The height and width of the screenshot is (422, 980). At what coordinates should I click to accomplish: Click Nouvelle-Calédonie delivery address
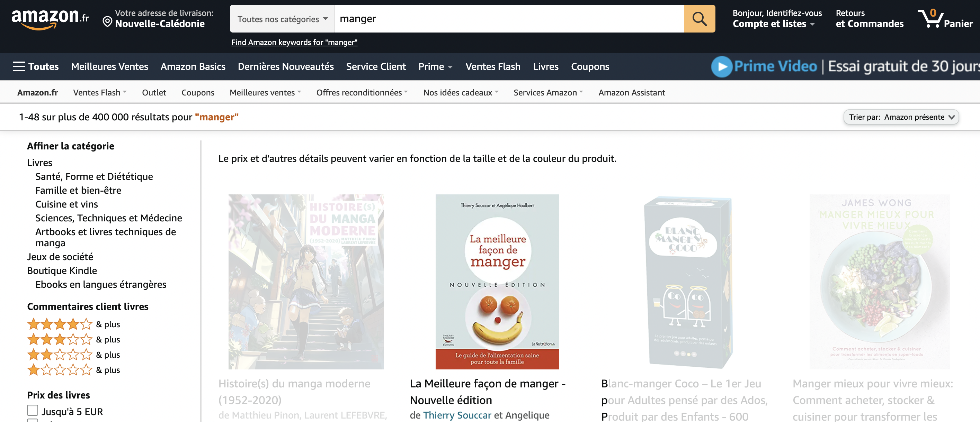click(x=160, y=24)
